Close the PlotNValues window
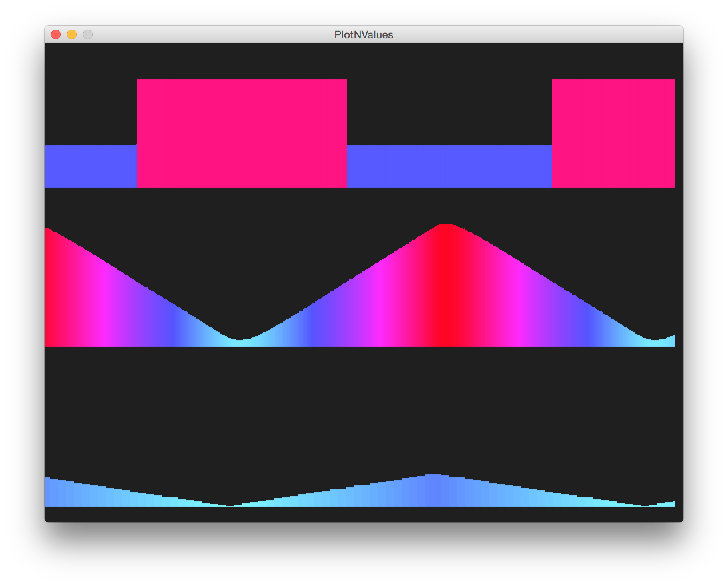 pos(56,35)
